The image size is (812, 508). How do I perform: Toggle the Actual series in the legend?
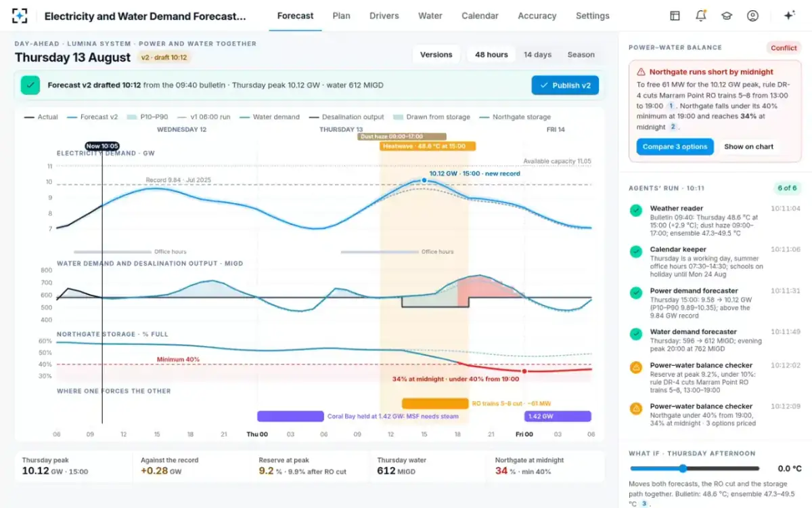click(41, 117)
